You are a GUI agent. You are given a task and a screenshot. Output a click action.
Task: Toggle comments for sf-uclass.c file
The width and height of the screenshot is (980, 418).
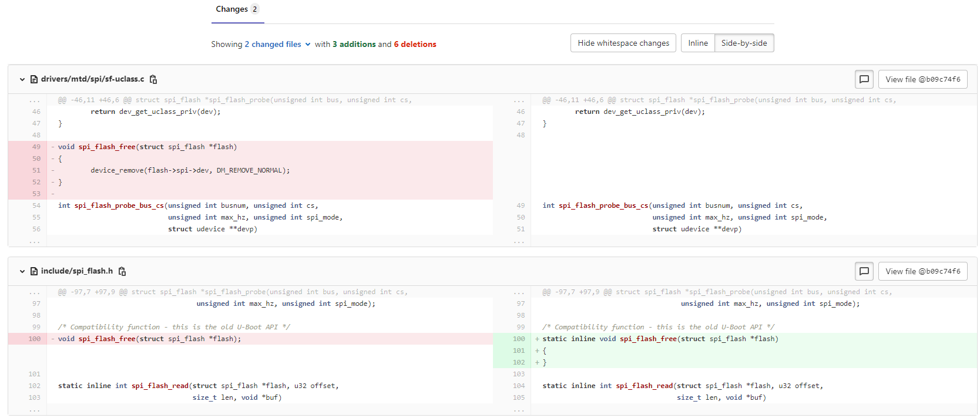pyautogui.click(x=864, y=79)
